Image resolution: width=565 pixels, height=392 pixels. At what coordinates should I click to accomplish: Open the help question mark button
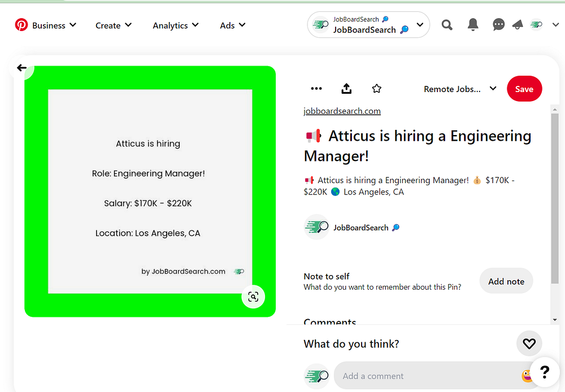(x=545, y=372)
